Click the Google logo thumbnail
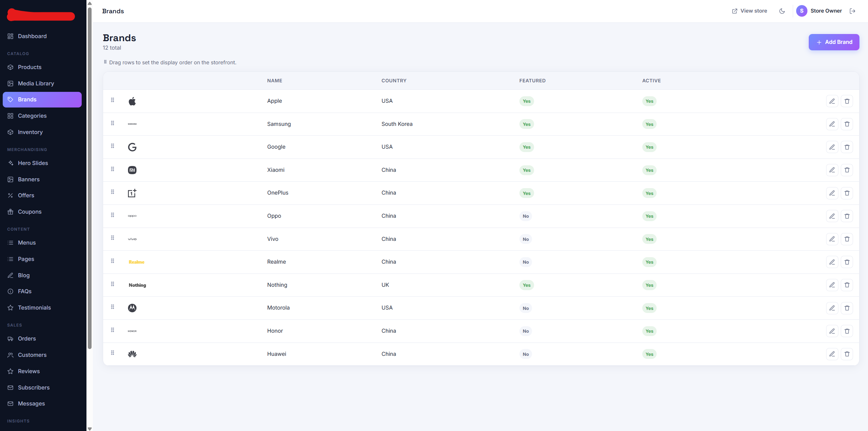This screenshot has height=431, width=868. (x=132, y=147)
